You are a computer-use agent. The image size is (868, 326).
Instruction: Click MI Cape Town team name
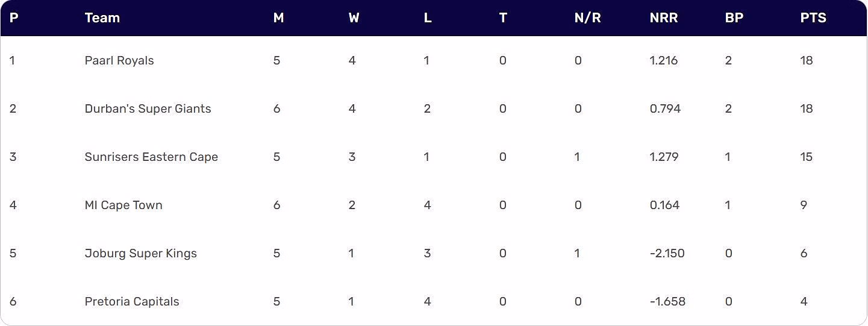coord(123,205)
